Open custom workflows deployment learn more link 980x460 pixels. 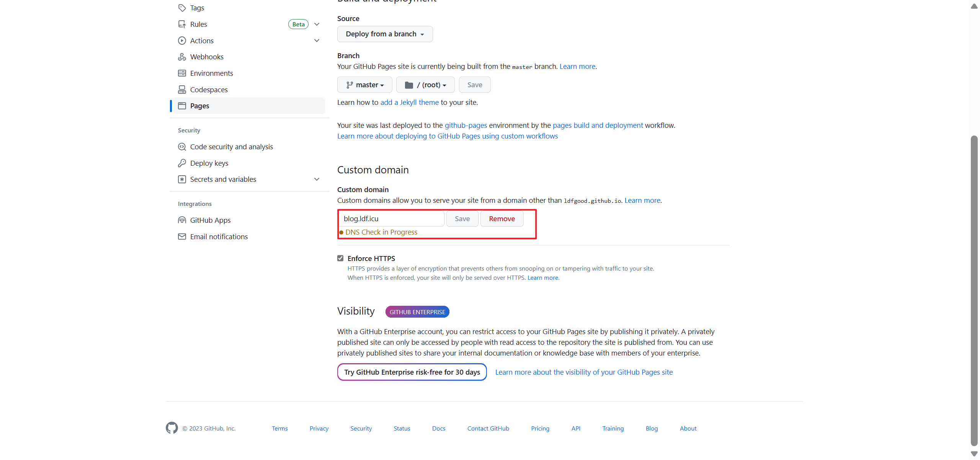(x=448, y=136)
